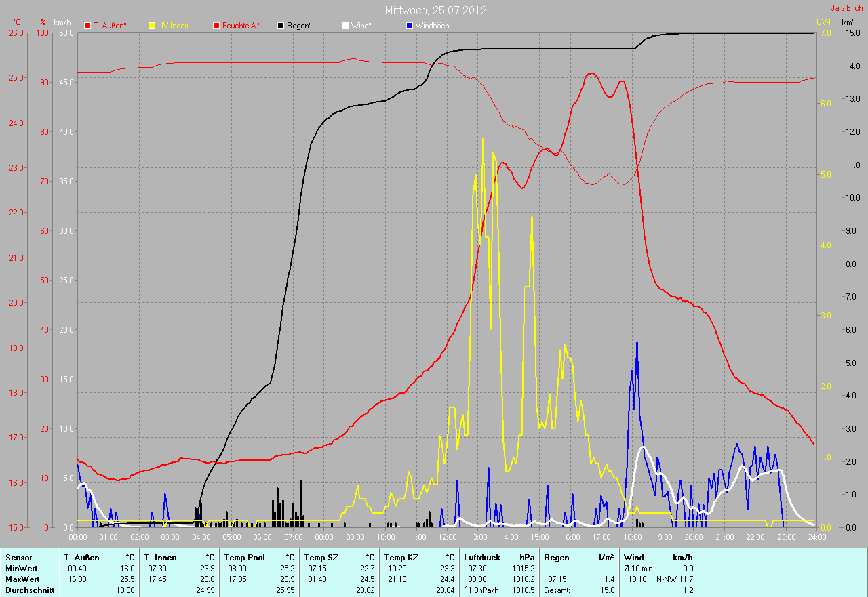Click the "Temp KZ" column header
The image size is (868, 597).
coord(401,558)
